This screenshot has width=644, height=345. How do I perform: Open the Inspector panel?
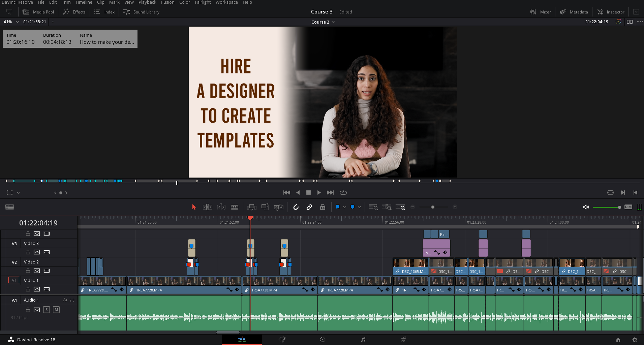pyautogui.click(x=611, y=12)
